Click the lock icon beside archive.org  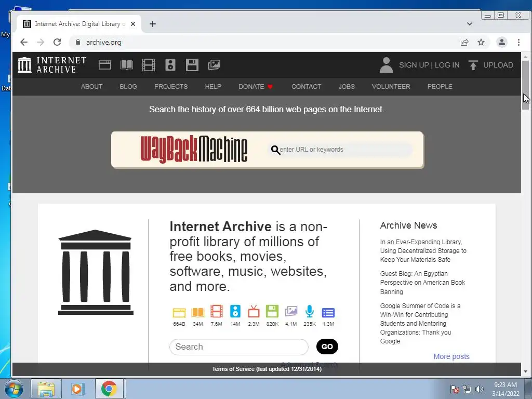pyautogui.click(x=78, y=42)
